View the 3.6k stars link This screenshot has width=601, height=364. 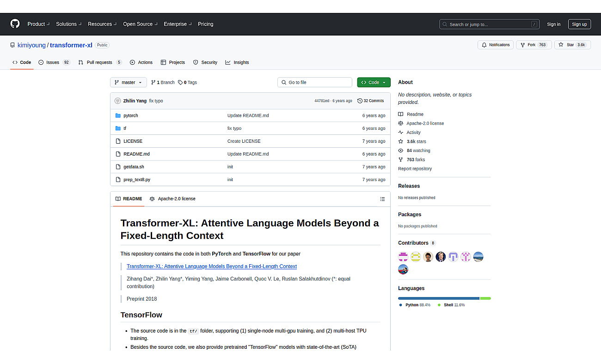click(412, 141)
